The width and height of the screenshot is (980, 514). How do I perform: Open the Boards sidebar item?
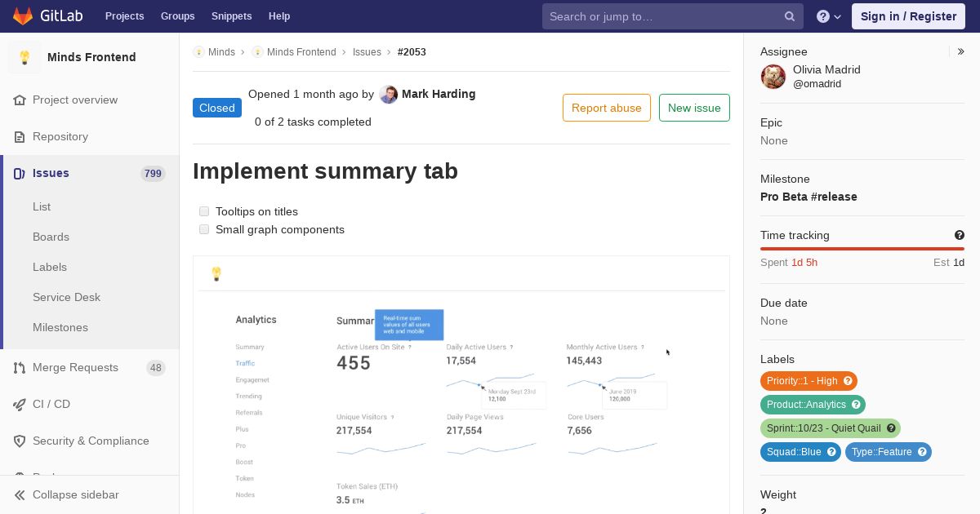point(51,237)
